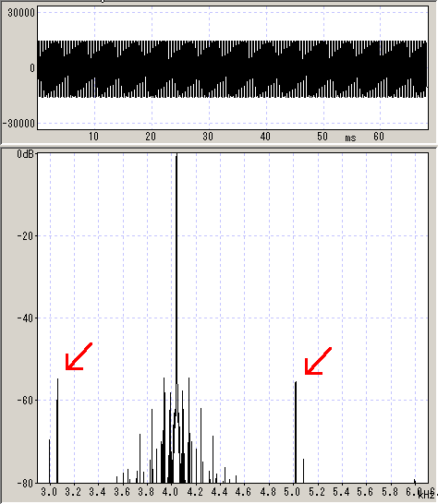The height and width of the screenshot is (504, 438).
Task: Click the -60 dB axis label
Action: coord(27,401)
